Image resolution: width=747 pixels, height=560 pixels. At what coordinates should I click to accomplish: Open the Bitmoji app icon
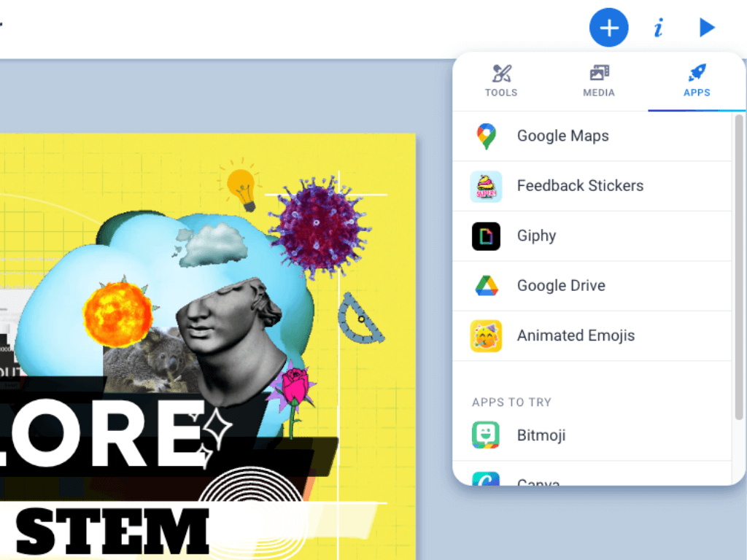(x=486, y=435)
